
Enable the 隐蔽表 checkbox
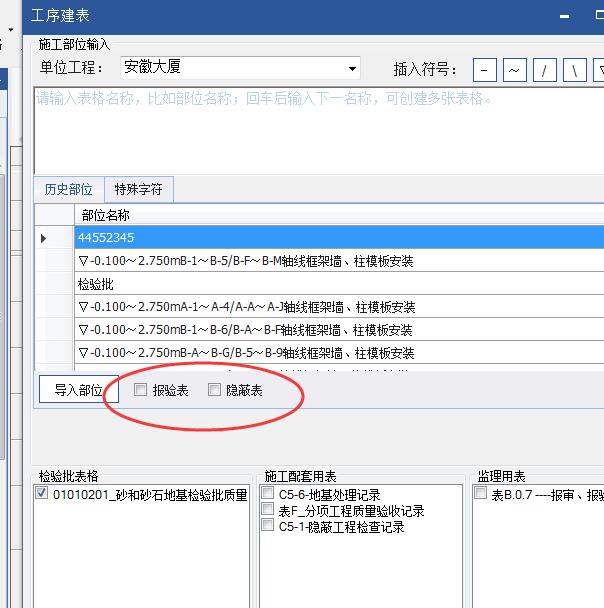click(214, 390)
